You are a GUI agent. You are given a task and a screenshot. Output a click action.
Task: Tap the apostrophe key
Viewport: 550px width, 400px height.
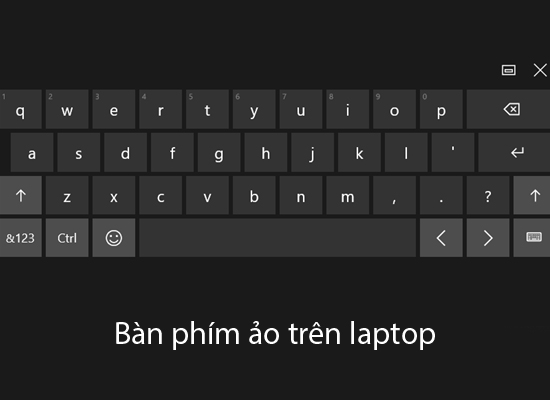453,152
